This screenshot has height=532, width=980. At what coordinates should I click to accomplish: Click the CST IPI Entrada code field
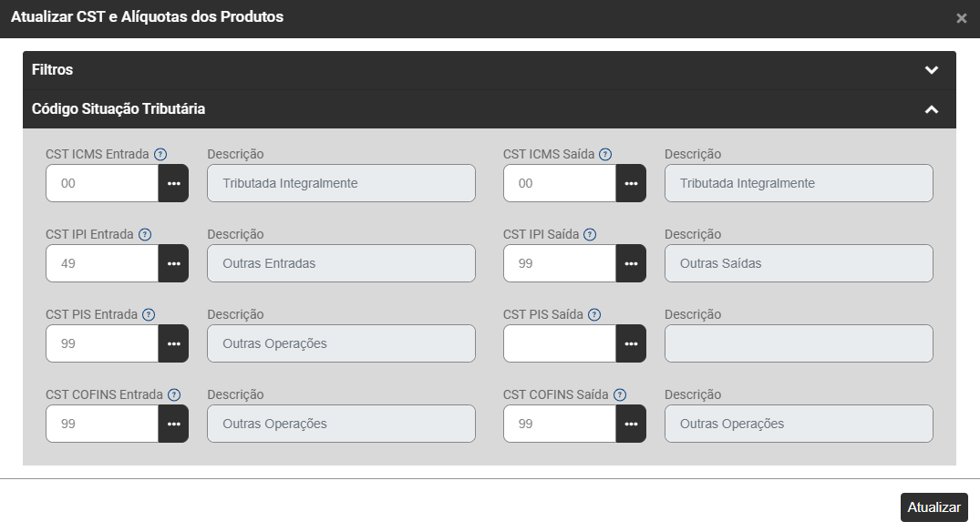[102, 263]
